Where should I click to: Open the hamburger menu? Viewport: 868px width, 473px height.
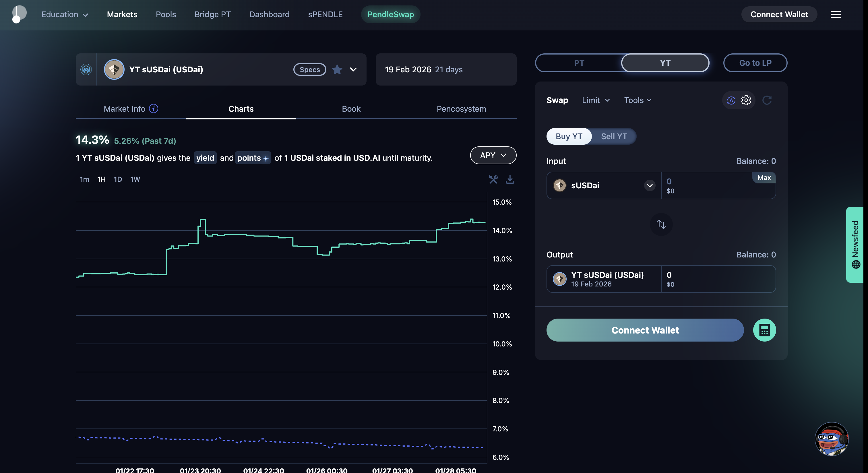coord(835,14)
